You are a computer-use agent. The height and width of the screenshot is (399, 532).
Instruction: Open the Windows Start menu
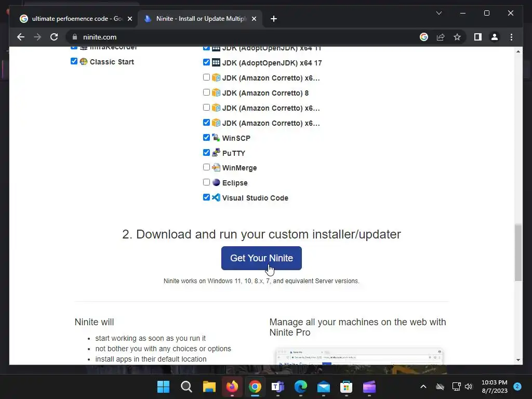pyautogui.click(x=163, y=387)
